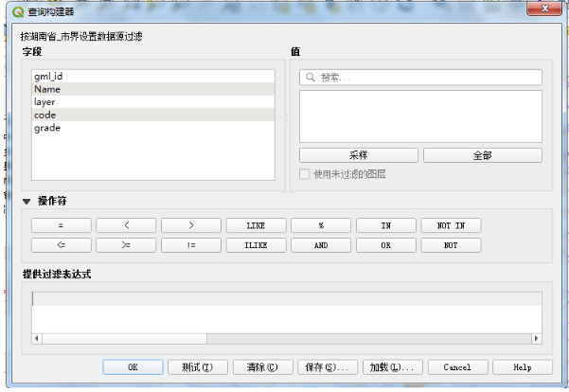Image resolution: width=569 pixels, height=392 pixels.
Task: Click the 加载(L)... load button
Action: 393,367
